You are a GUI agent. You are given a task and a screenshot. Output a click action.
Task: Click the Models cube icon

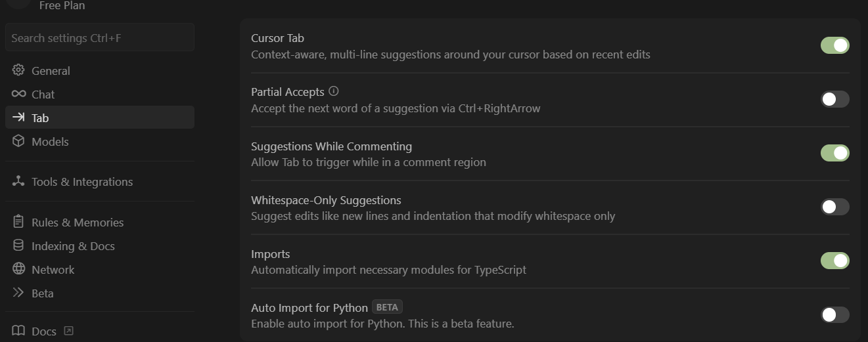18,141
